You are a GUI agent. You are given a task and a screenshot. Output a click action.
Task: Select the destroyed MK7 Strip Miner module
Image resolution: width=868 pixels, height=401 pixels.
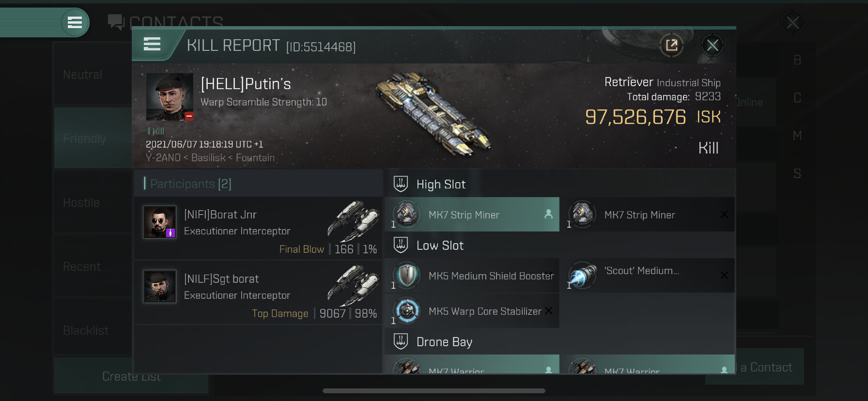647,214
